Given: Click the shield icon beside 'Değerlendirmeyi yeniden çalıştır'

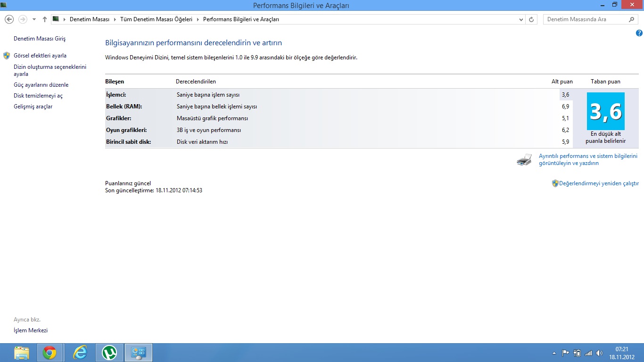Looking at the screenshot, I should 555,183.
